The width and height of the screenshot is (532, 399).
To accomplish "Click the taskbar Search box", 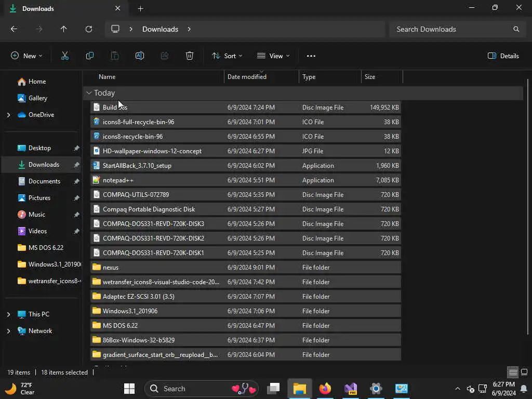I will [202, 389].
